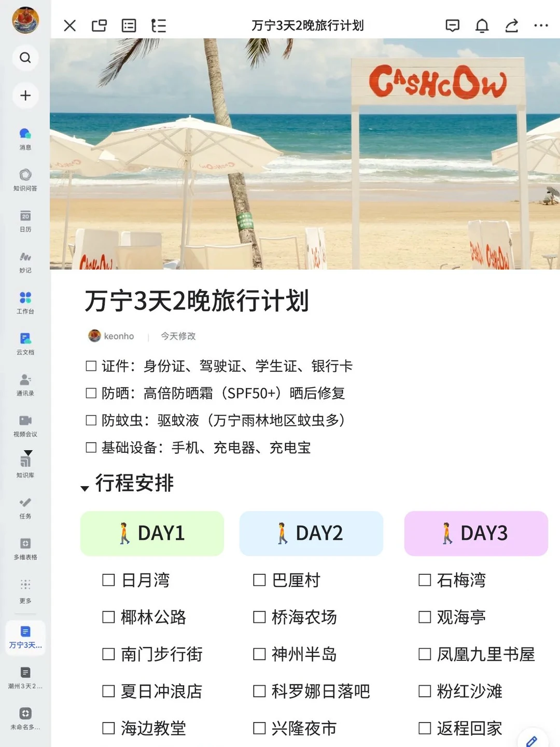Open keonho's author profile
Screen dimensions: 560x747
[111, 336]
